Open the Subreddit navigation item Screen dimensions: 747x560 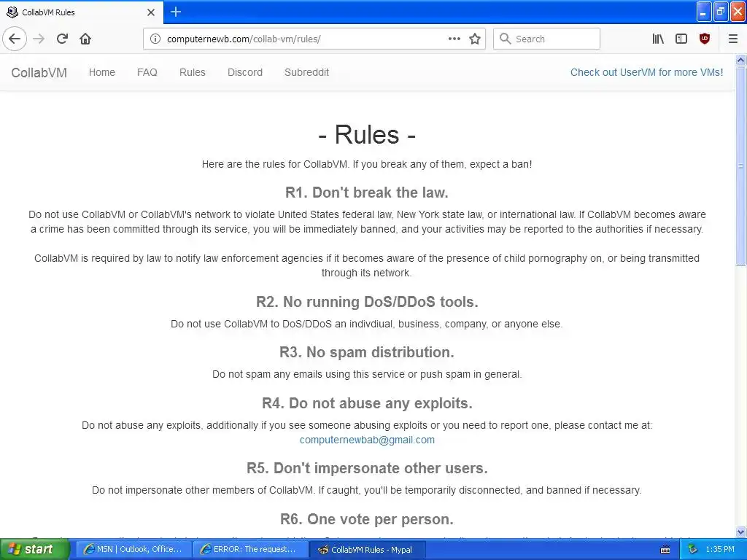pos(307,72)
